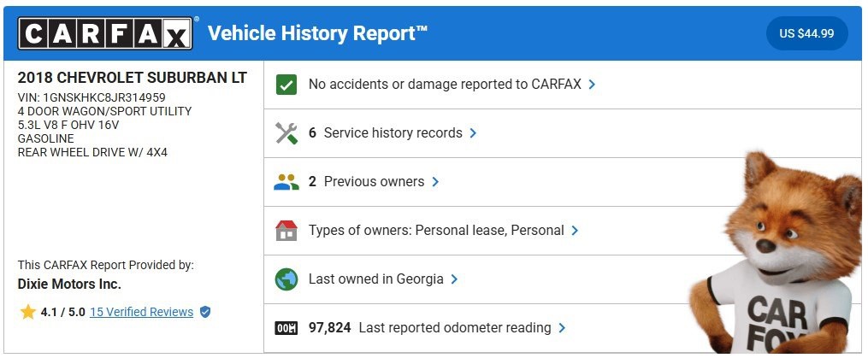Click the green checkmark no-accidents icon
Viewport: 868px width, 358px height.
286,85
